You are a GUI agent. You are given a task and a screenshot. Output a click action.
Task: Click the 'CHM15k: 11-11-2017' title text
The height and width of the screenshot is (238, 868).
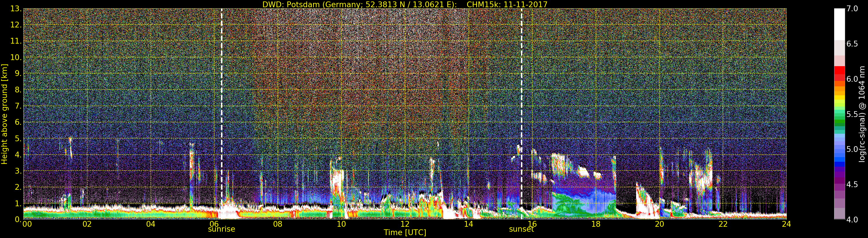click(507, 4)
